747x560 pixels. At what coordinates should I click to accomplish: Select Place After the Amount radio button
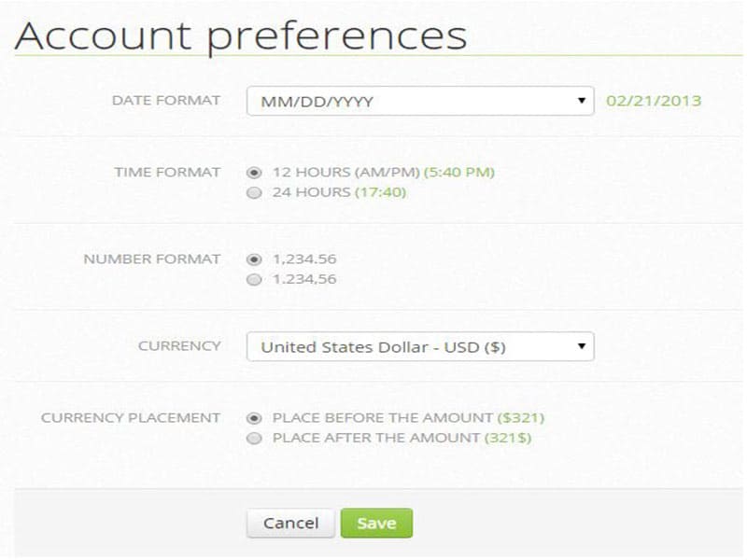[x=254, y=439]
